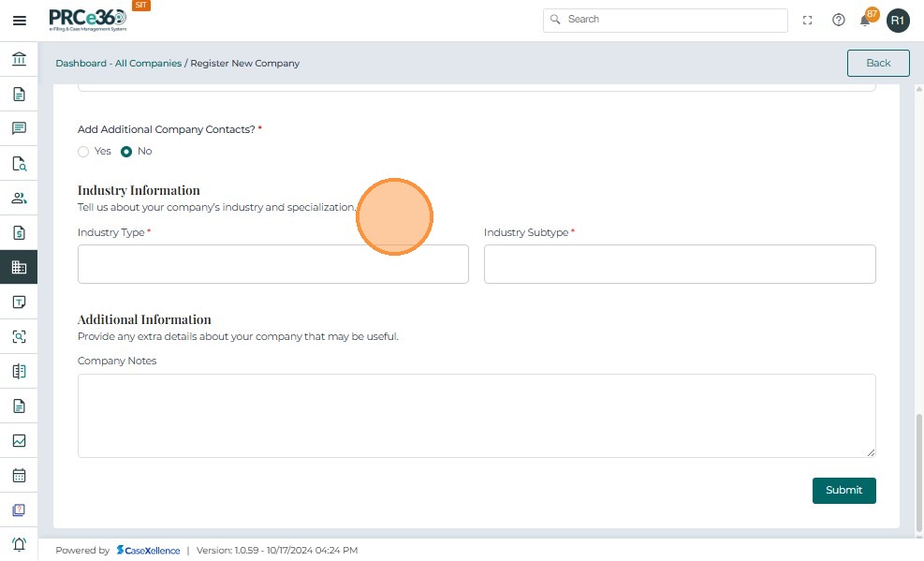Screen dimensions: 924x561
Task: Click the document search sidebar icon
Action: (x=19, y=163)
